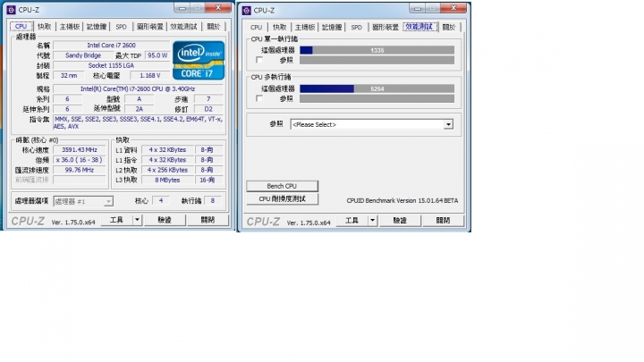Click the core speed value 3591.43 MHz
This screenshot has height=362, width=644.
tap(80, 150)
